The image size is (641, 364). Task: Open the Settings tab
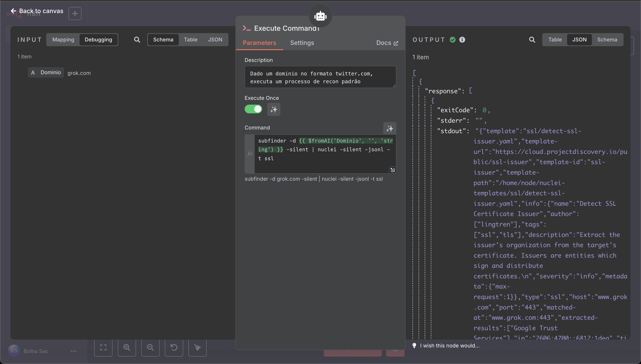click(302, 43)
